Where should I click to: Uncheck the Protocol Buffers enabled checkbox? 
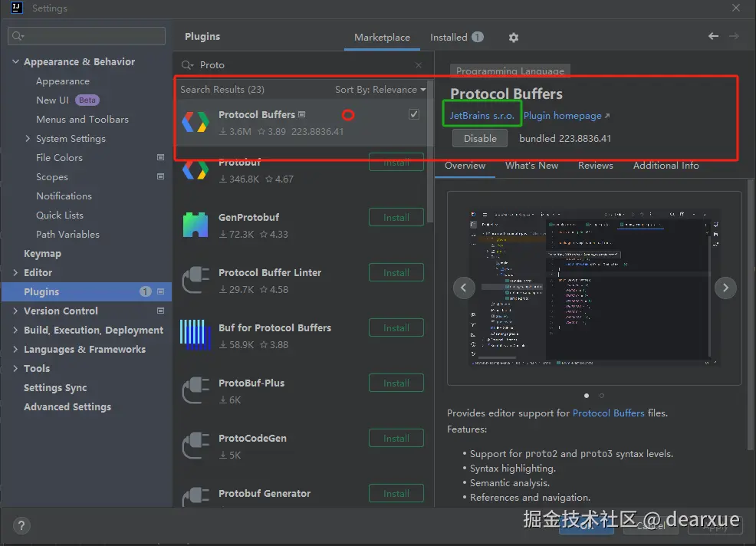point(413,113)
